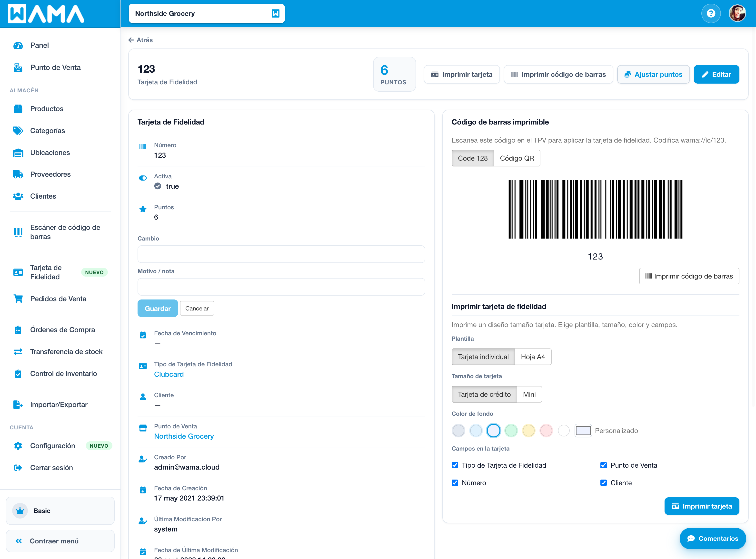Switch to Código QR format
The height and width of the screenshot is (559, 756).
point(517,158)
